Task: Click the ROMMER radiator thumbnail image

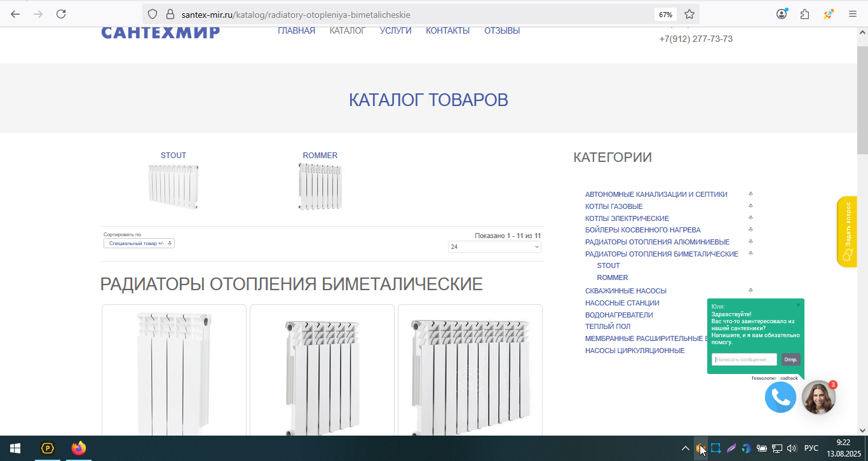Action: (320, 186)
